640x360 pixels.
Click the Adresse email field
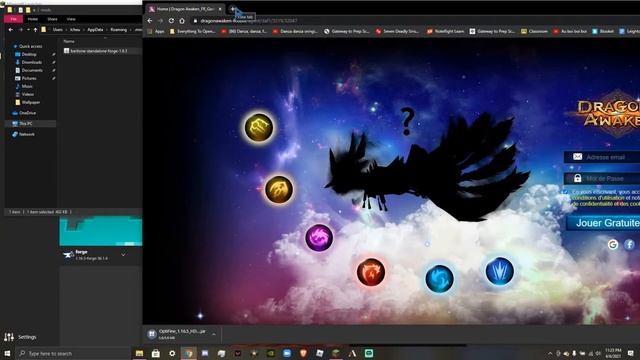pyautogui.click(x=602, y=157)
